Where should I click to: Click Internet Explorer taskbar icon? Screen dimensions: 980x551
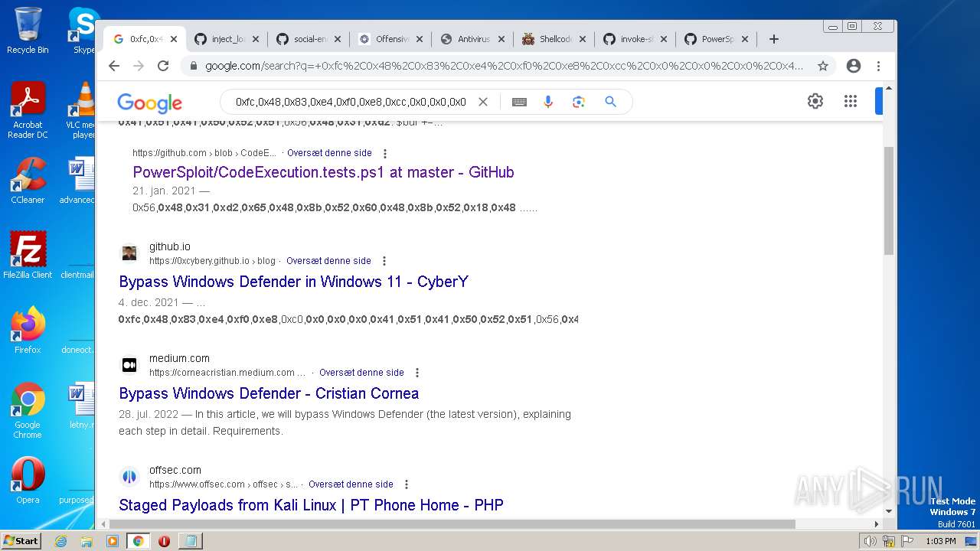61,541
